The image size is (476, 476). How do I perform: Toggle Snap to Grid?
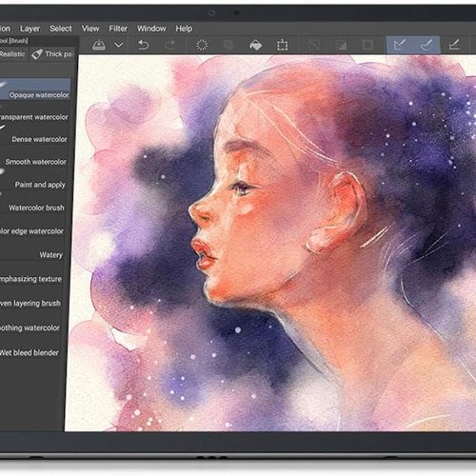pyautogui.click(x=454, y=45)
